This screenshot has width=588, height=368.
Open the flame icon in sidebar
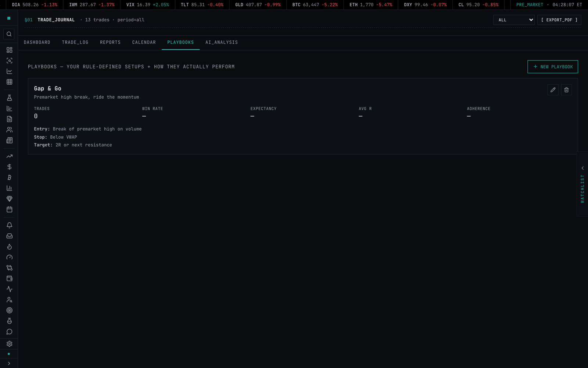coord(9,247)
